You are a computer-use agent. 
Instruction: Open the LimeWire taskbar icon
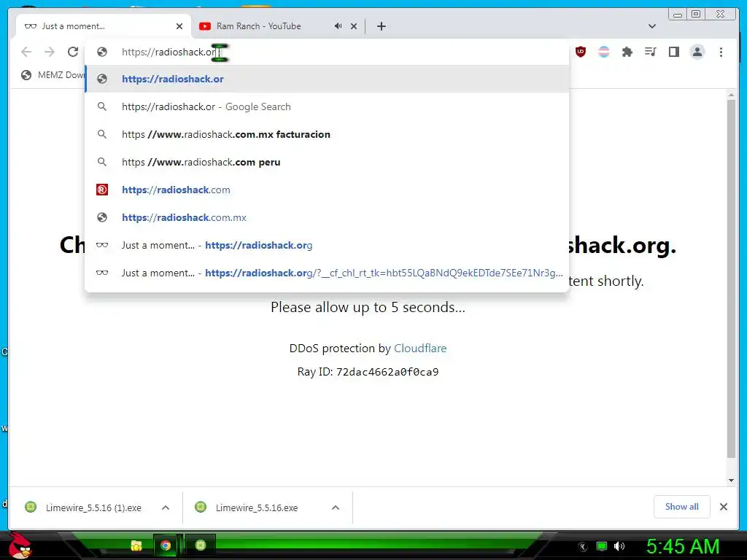coord(201,545)
